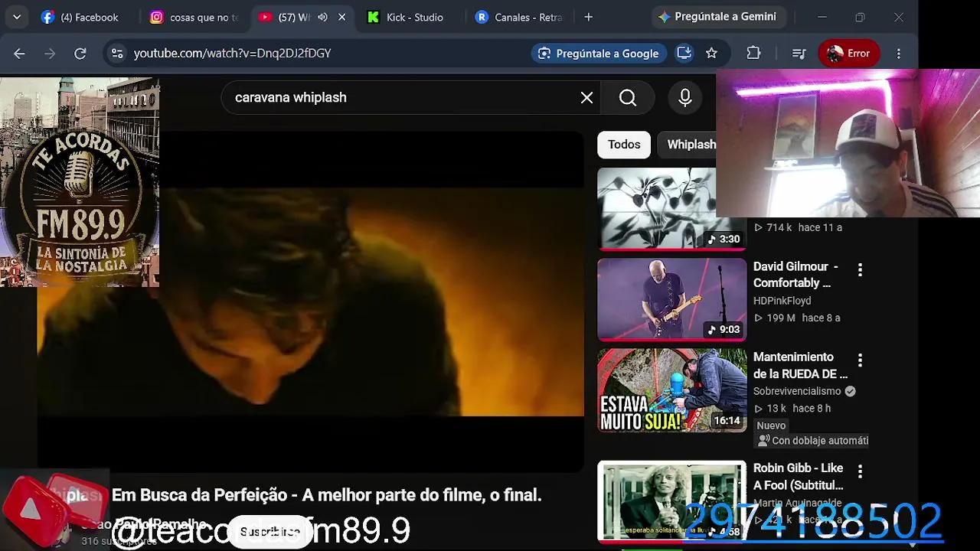
Task: Visit the HDPinkFloyd channel
Action: coord(782,301)
